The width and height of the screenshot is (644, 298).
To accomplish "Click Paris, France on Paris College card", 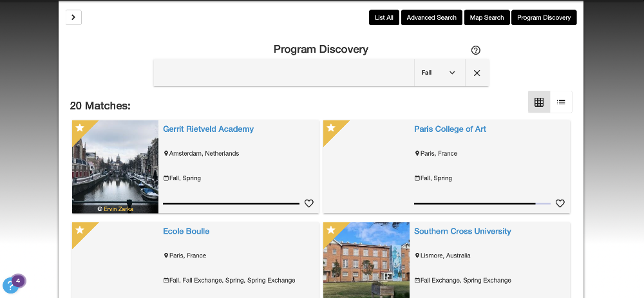I will click(x=439, y=154).
